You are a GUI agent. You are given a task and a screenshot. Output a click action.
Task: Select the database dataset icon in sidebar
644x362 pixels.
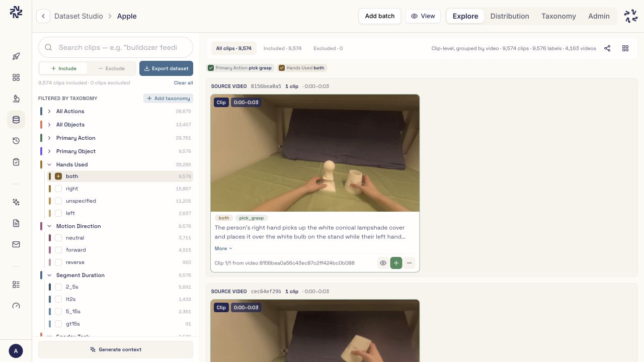coord(16,120)
